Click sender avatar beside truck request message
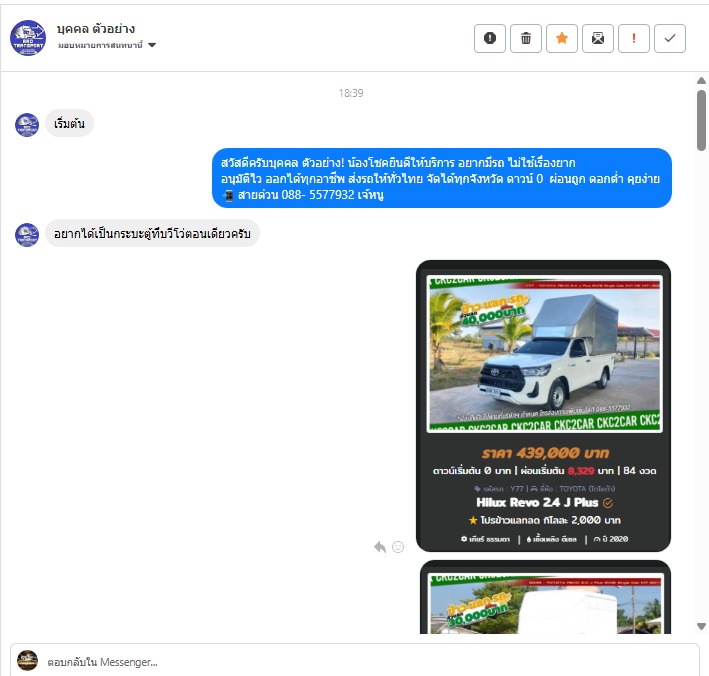 pos(27,235)
